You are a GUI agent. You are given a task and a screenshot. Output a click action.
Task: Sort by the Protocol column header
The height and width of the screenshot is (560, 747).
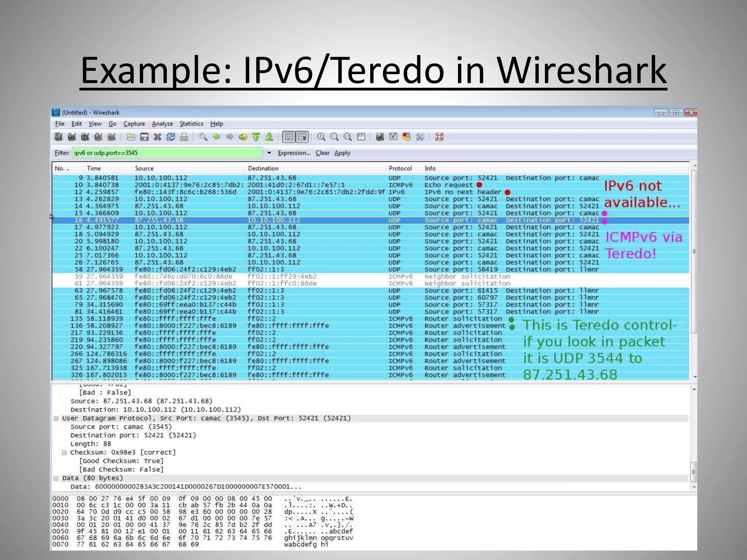pyautogui.click(x=404, y=168)
